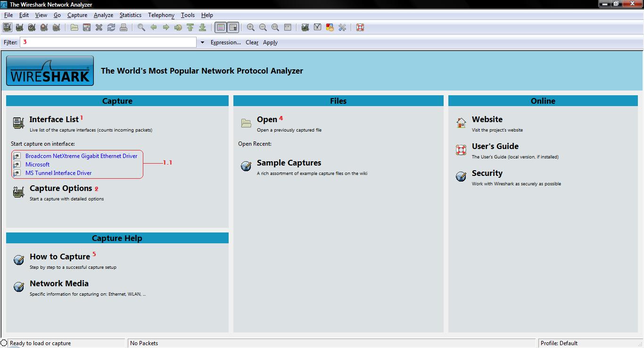Click the find packet magnifier icon

[x=141, y=27]
